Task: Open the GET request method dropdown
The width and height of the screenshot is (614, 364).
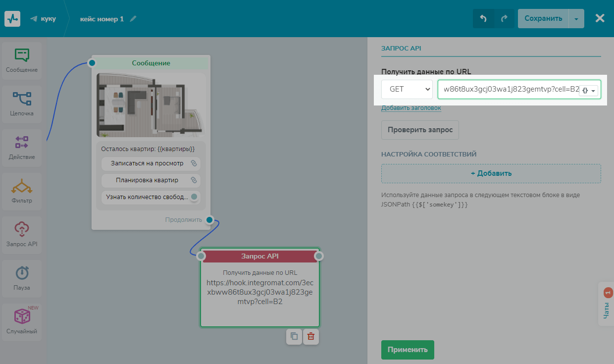Action: [x=407, y=90]
